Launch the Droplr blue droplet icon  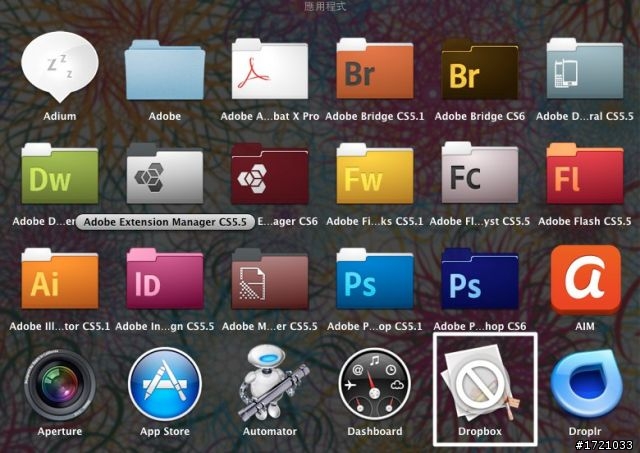tap(586, 384)
